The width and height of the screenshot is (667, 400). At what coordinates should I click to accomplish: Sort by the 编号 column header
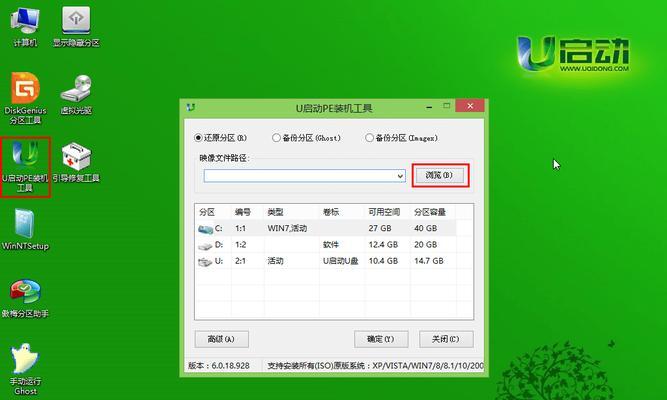[242, 212]
